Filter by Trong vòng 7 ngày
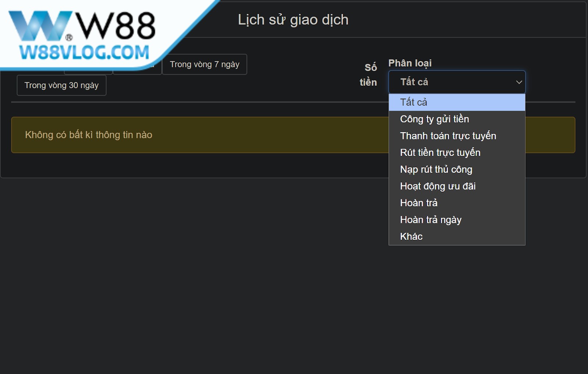The width and height of the screenshot is (588, 374). point(204,64)
